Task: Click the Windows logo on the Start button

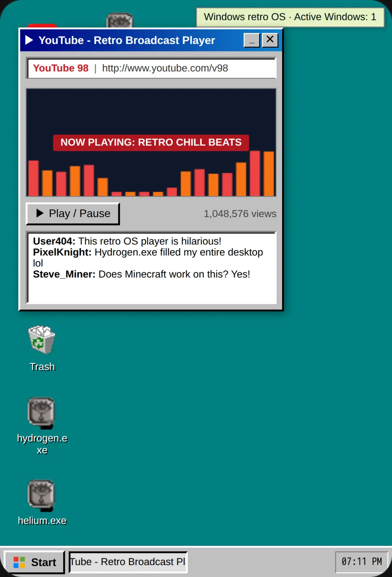Action: coord(19,562)
